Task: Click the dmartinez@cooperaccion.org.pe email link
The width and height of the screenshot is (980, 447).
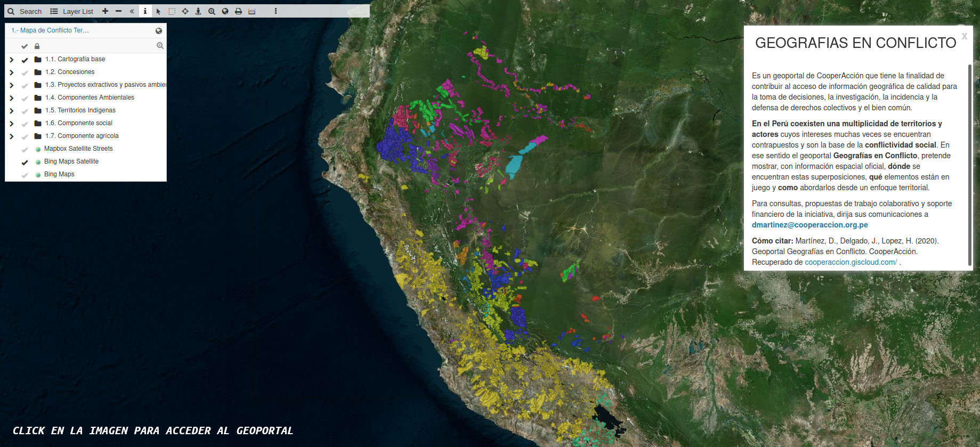Action: tap(809, 225)
